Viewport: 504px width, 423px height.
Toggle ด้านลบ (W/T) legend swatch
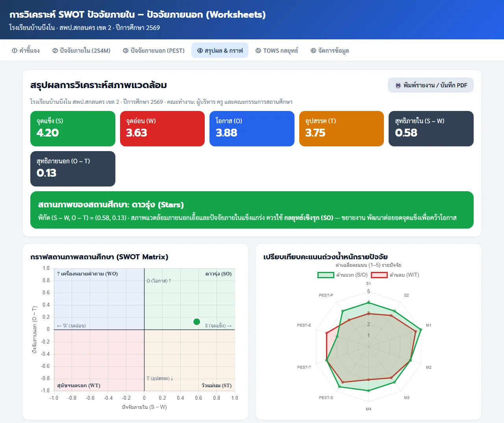pyautogui.click(x=379, y=275)
